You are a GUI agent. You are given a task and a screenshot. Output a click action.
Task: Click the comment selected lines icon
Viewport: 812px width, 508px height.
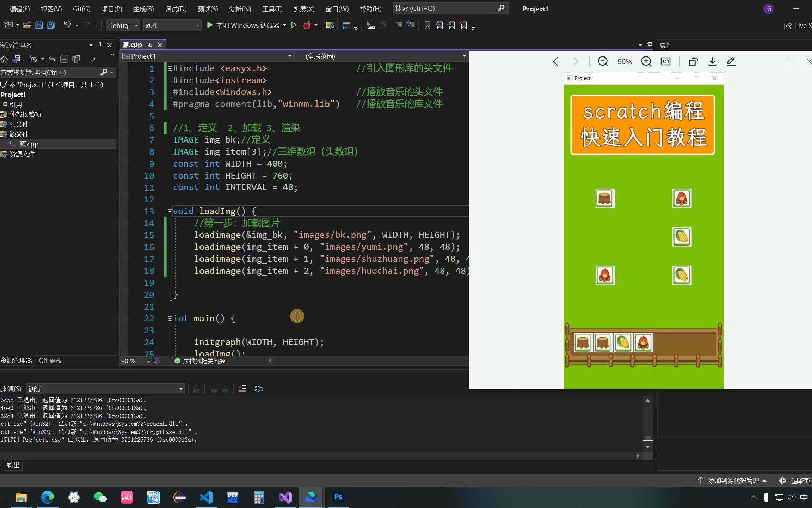pos(399,25)
